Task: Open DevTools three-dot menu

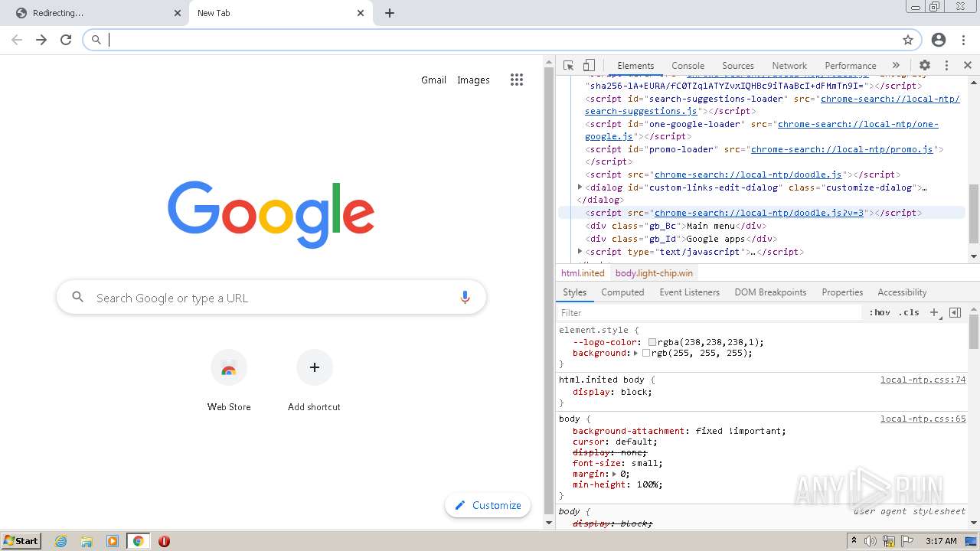Action: (x=946, y=65)
